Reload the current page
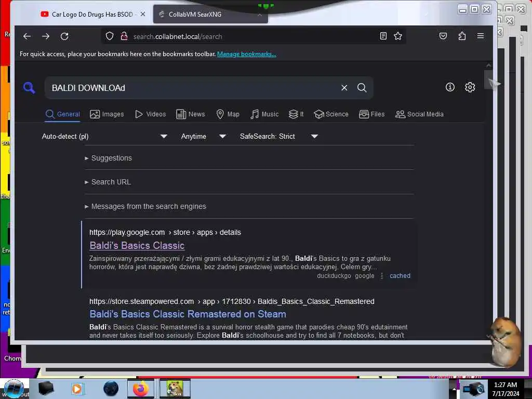Image resolution: width=532 pixels, height=399 pixels. coord(64,36)
